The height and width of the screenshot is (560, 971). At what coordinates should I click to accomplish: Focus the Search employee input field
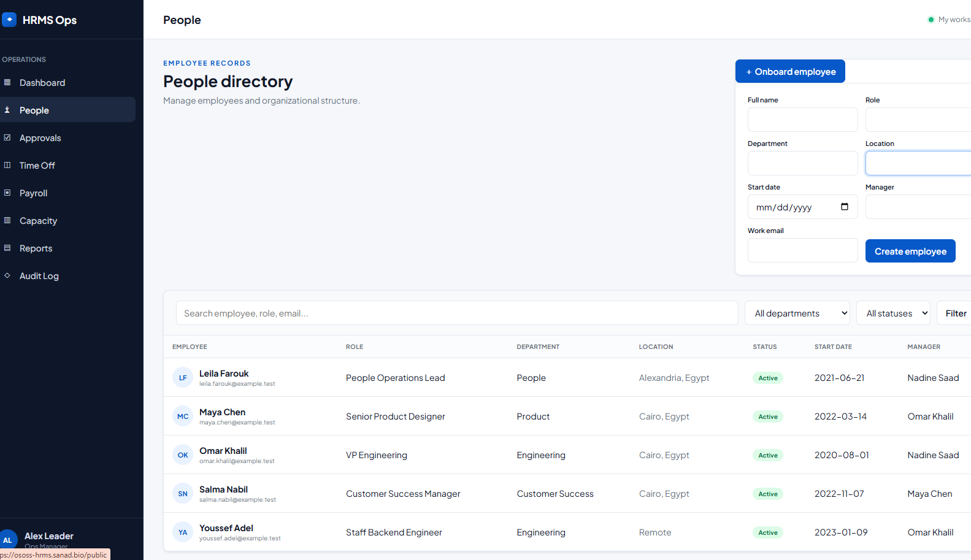(457, 313)
